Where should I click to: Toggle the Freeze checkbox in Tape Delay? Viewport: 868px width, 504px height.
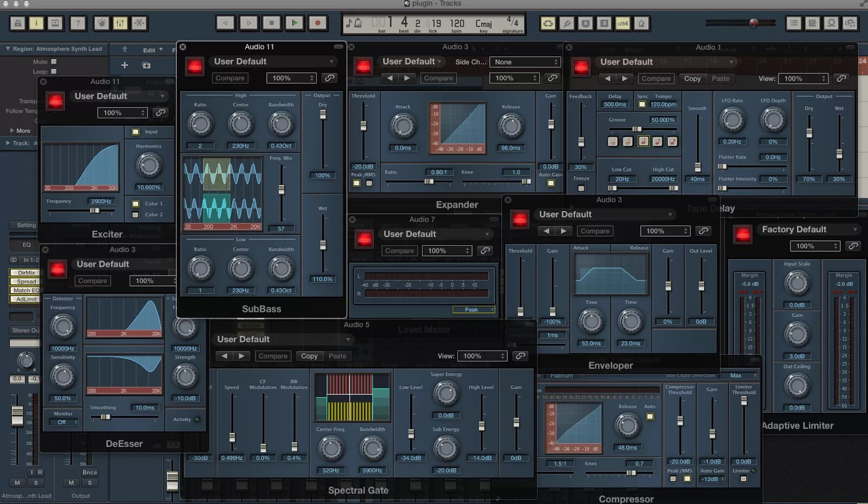[x=581, y=188]
